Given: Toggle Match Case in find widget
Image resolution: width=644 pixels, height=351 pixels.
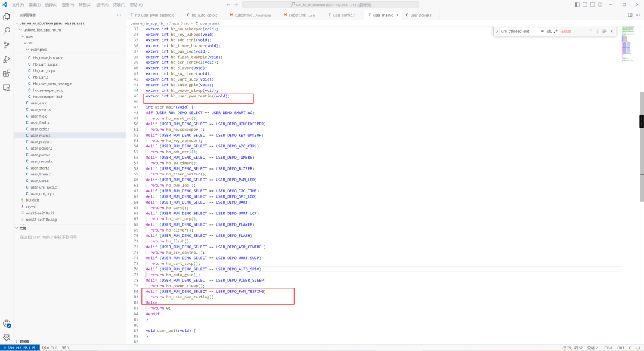Looking at the screenshot, I should 543,31.
